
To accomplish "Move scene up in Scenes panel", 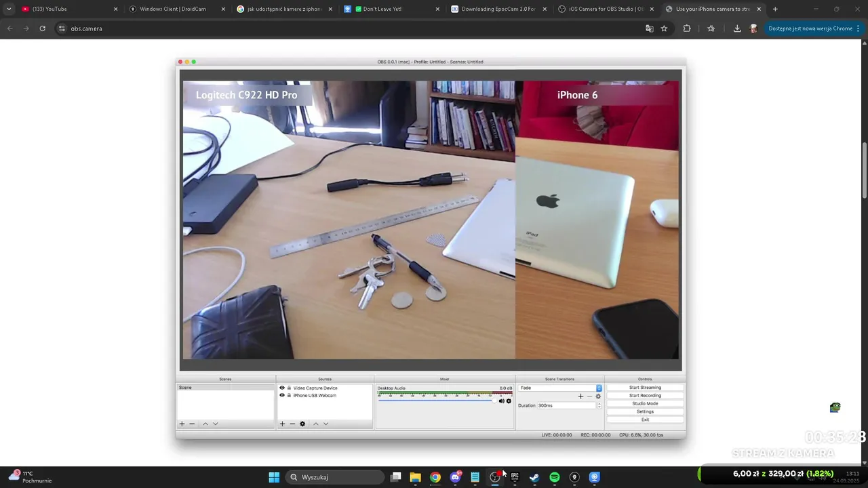I will [205, 424].
